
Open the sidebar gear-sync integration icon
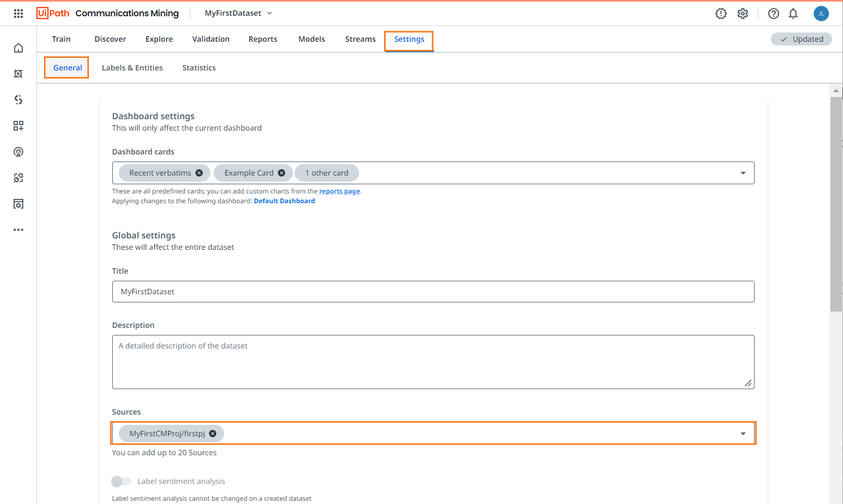18,178
